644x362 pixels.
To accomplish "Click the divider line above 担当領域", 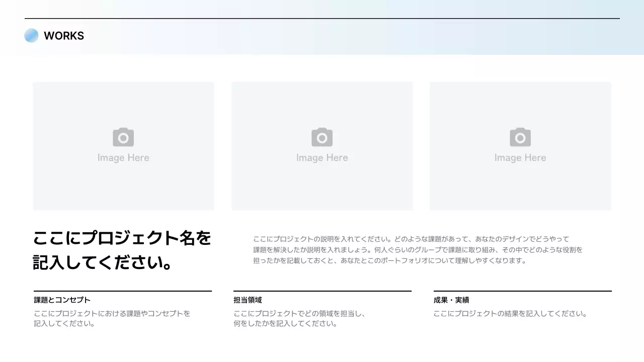I will coord(321,291).
